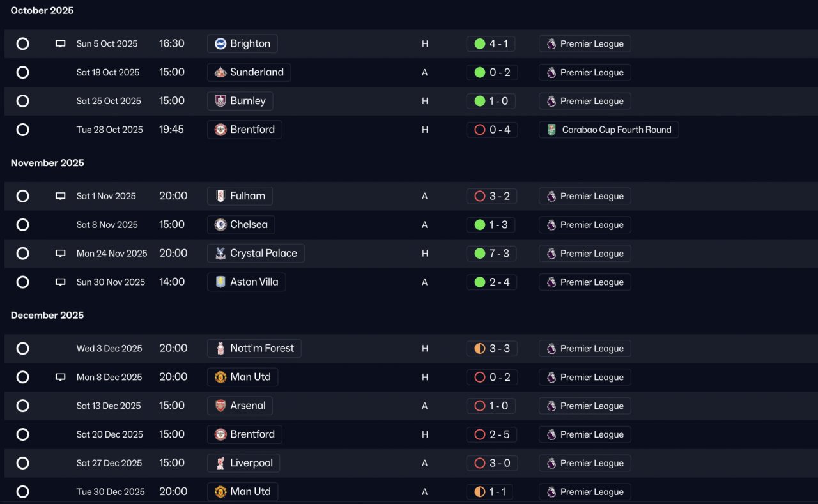Screen dimensions: 818x504
Task: Click the Arsenal badge icon
Action: (x=220, y=406)
